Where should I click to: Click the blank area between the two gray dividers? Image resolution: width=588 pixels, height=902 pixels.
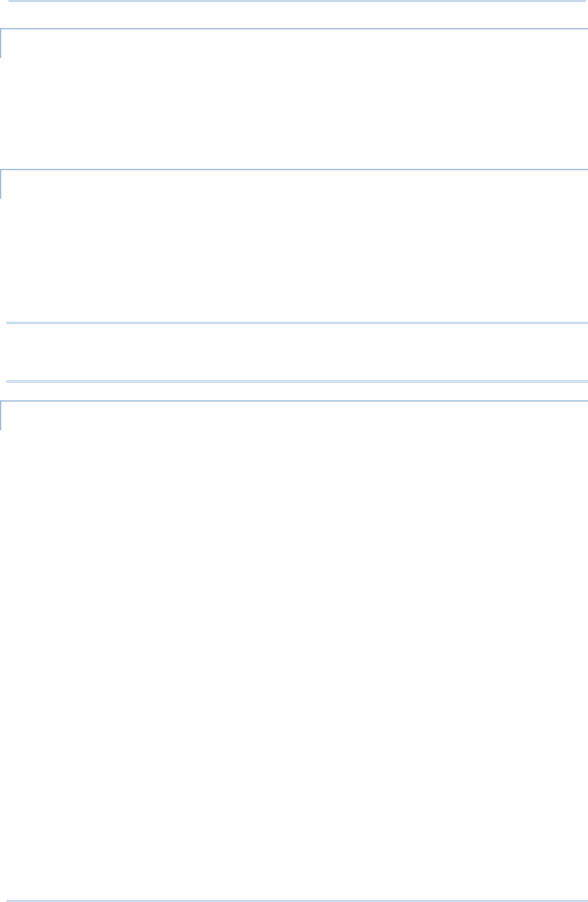(x=297, y=353)
